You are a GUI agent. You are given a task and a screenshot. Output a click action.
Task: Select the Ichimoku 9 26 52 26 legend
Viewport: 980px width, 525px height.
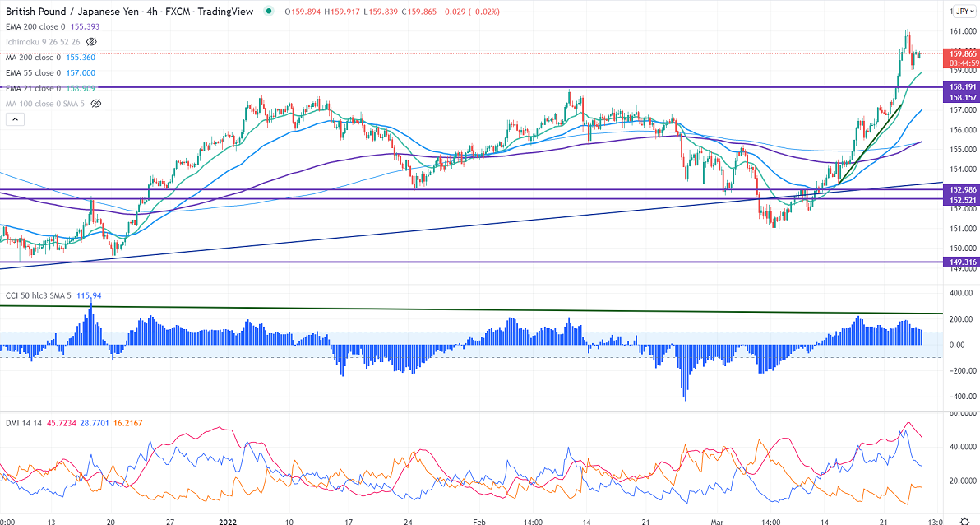(43, 42)
